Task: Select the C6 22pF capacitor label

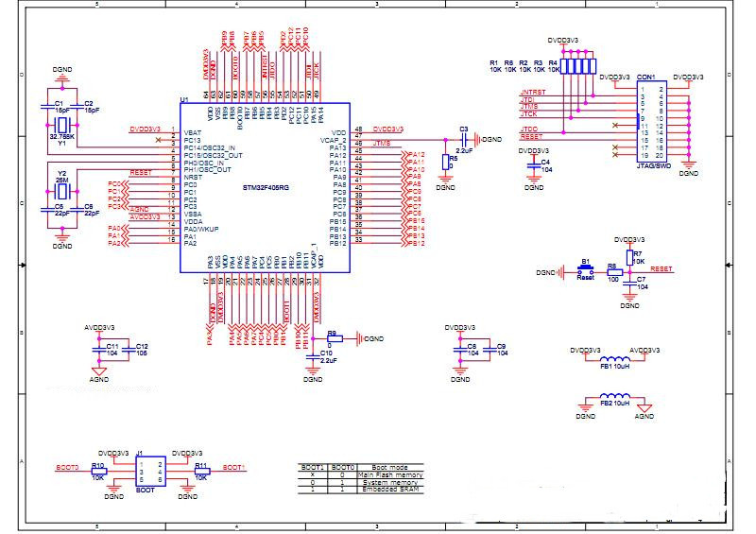Action: click(x=92, y=210)
